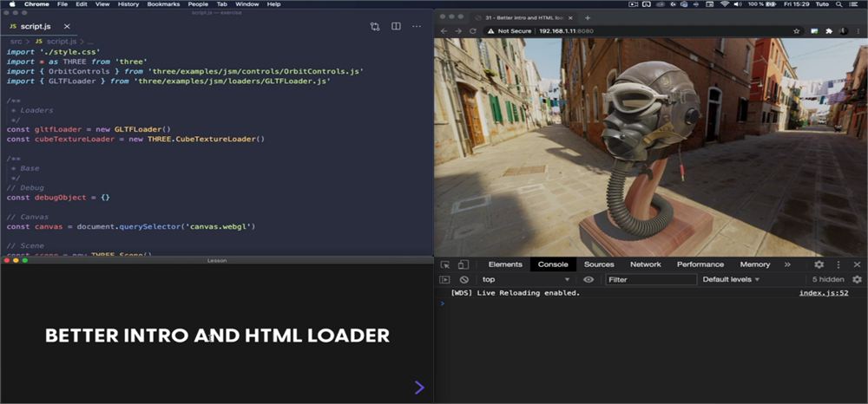Open editor more actions ellipsis menu
Viewport: 868px width, 404px height.
(417, 27)
